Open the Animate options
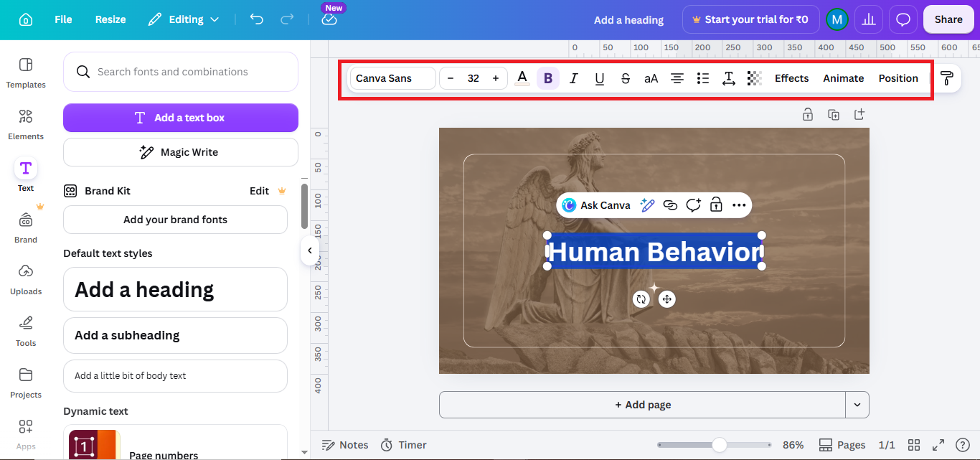Screen dimensions: 980x460 tap(843, 78)
